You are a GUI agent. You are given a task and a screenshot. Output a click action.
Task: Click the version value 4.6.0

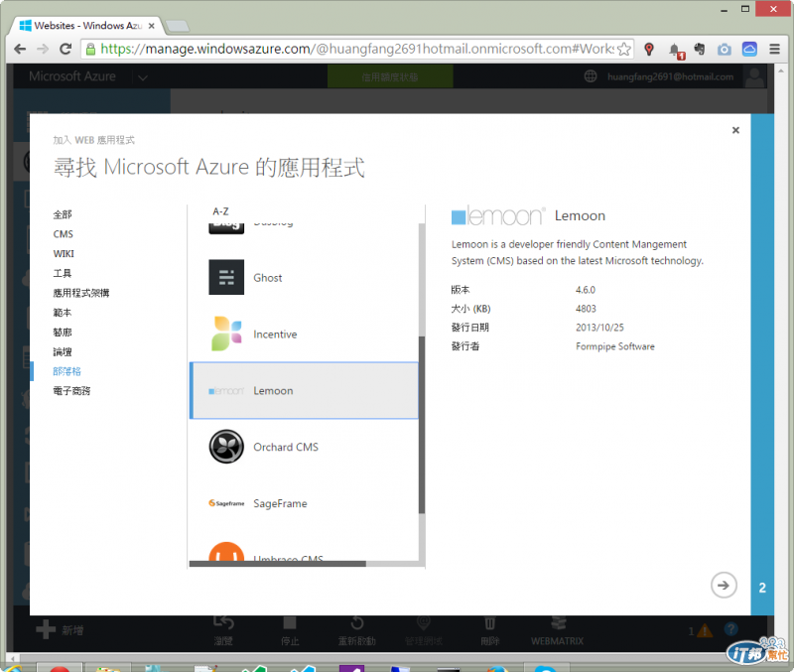pos(586,290)
